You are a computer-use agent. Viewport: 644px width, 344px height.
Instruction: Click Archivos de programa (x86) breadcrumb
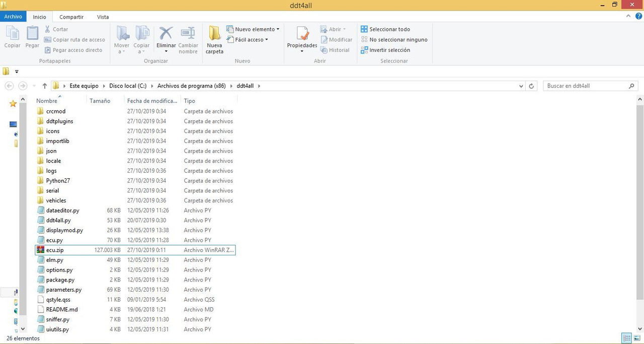click(191, 86)
